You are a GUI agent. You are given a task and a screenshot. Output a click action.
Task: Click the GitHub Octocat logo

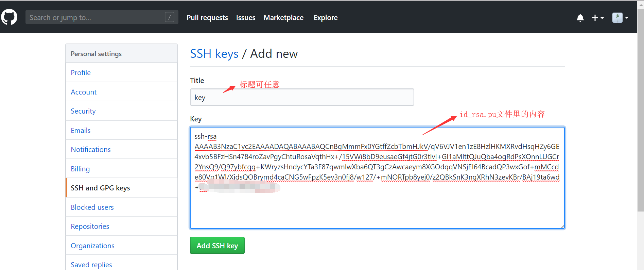point(9,17)
